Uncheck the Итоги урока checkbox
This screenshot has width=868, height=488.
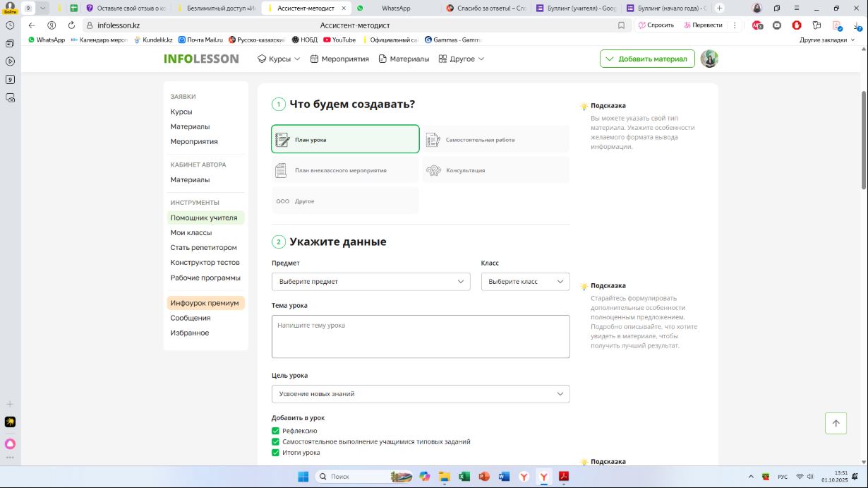(x=276, y=453)
